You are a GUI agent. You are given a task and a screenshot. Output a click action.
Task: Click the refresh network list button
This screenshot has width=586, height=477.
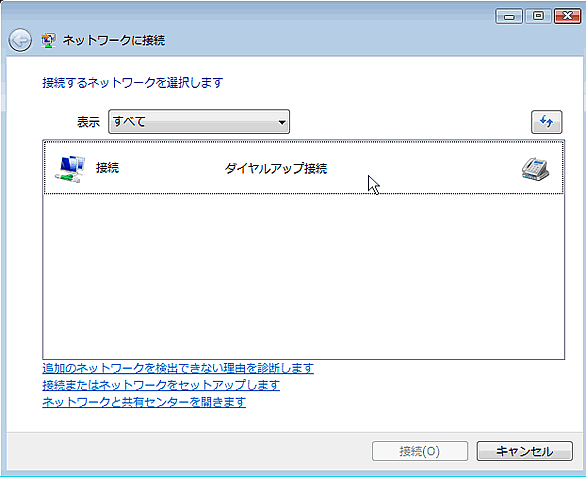tap(546, 122)
